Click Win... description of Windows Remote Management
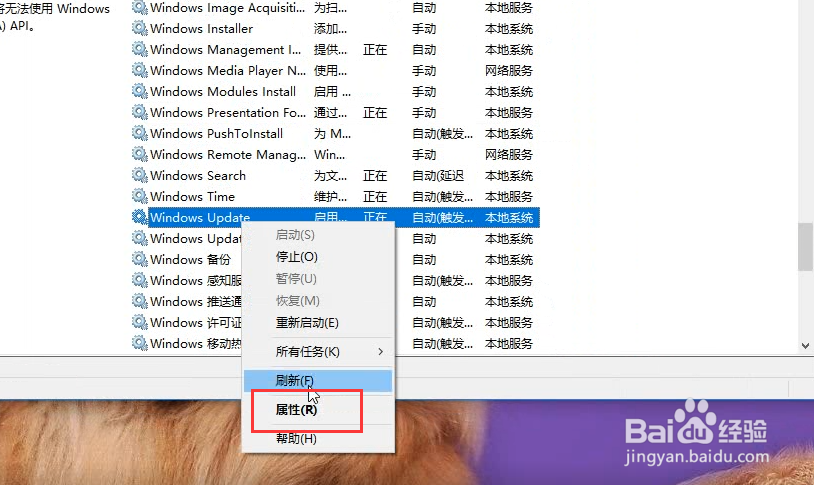Image resolution: width=814 pixels, height=485 pixels. coord(329,155)
